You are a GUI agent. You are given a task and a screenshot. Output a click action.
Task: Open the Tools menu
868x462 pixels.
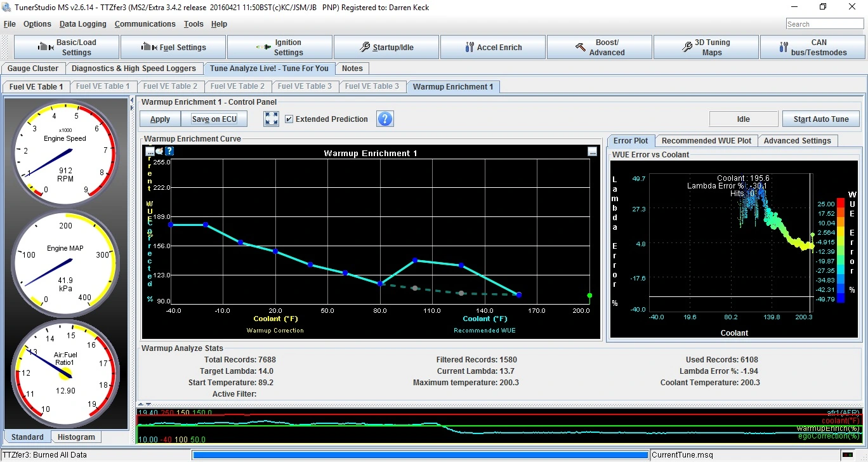[194, 24]
